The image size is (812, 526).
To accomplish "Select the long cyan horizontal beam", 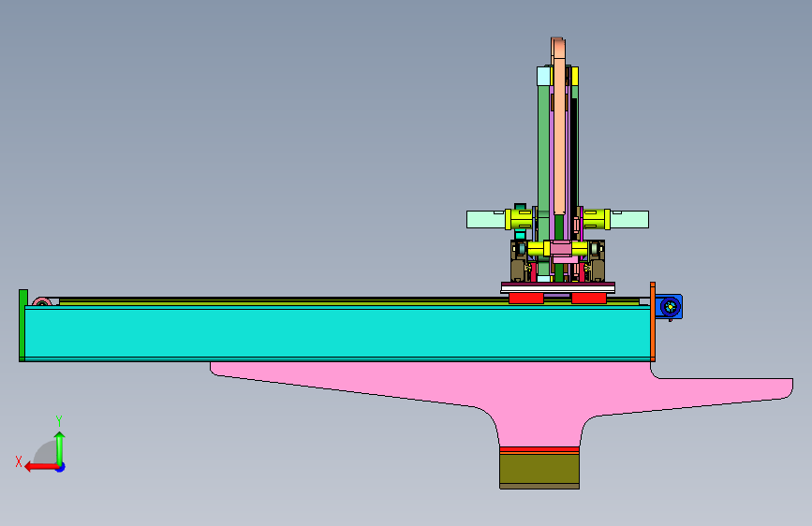I will click(x=336, y=332).
